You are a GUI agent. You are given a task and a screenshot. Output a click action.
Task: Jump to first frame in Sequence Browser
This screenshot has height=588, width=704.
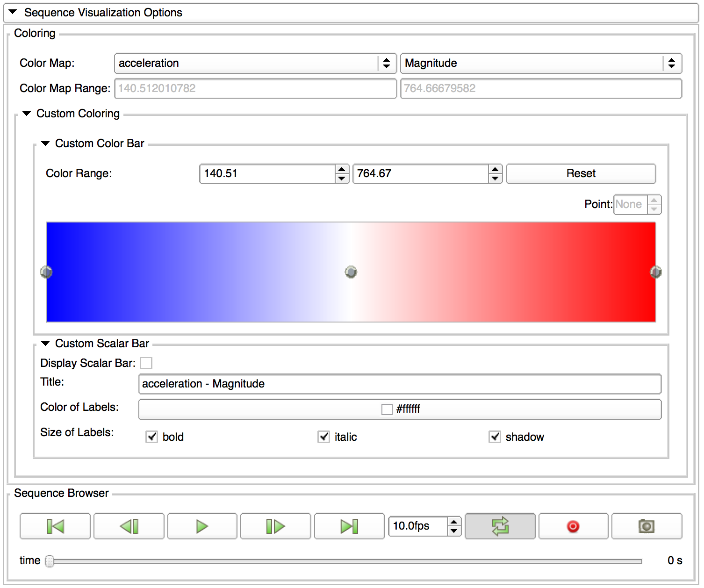click(x=55, y=526)
